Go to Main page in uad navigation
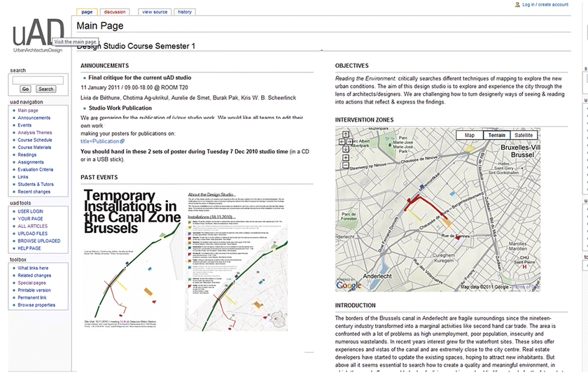This screenshot has height=384, width=588. [x=28, y=111]
